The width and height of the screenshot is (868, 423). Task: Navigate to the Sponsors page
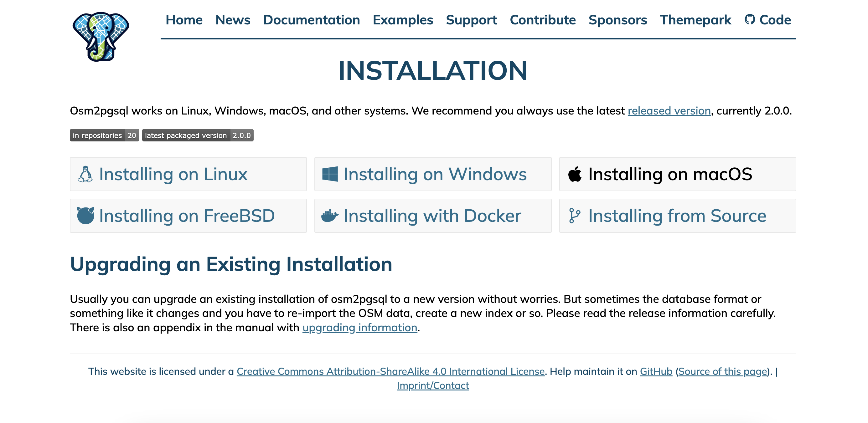click(617, 20)
